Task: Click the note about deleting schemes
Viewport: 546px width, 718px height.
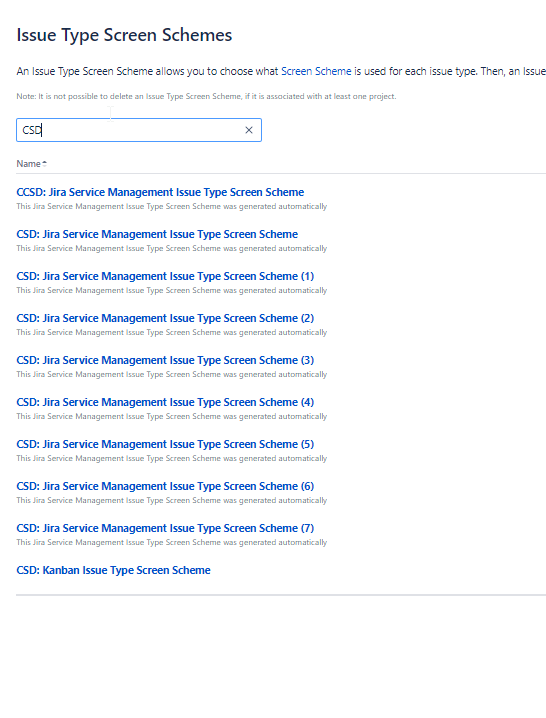Action: click(x=206, y=96)
